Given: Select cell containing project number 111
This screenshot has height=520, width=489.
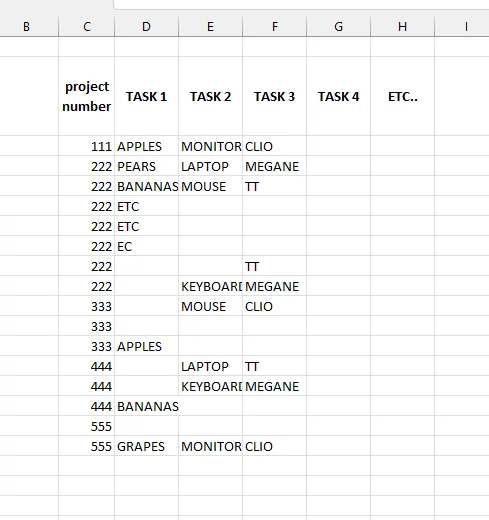Looking at the screenshot, I should pyautogui.click(x=87, y=146).
